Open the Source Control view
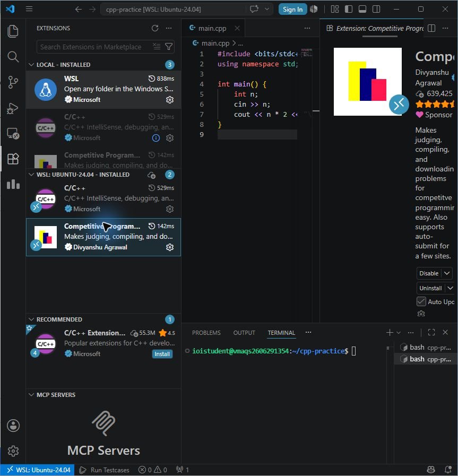This screenshot has height=476, width=458. pos(13,82)
